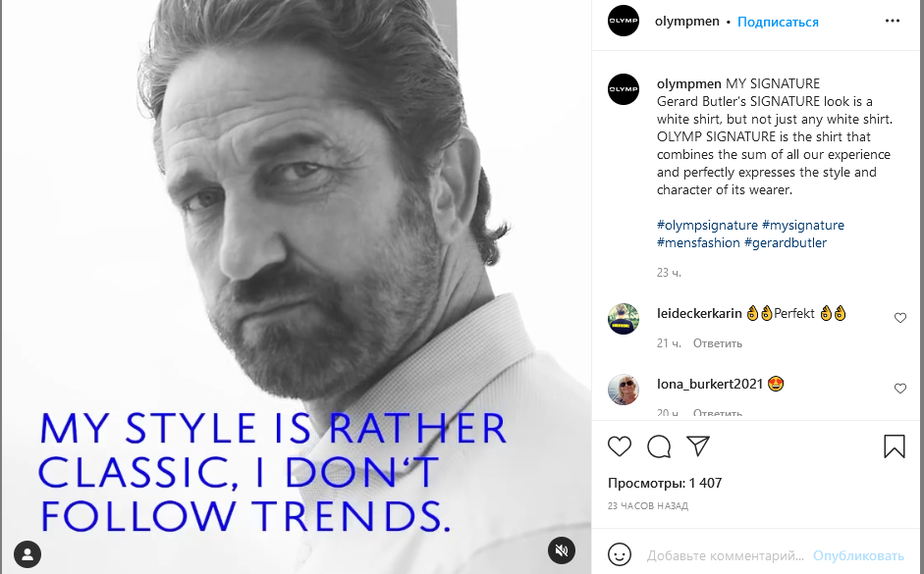Open olympmen avatar in post header
Screen dimensions: 924x574
[x=624, y=21]
